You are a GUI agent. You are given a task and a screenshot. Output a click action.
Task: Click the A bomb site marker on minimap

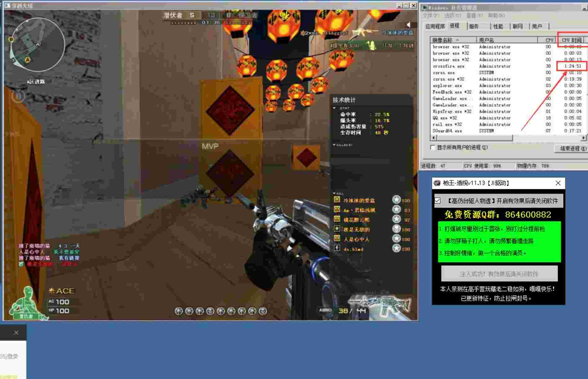pos(28,60)
